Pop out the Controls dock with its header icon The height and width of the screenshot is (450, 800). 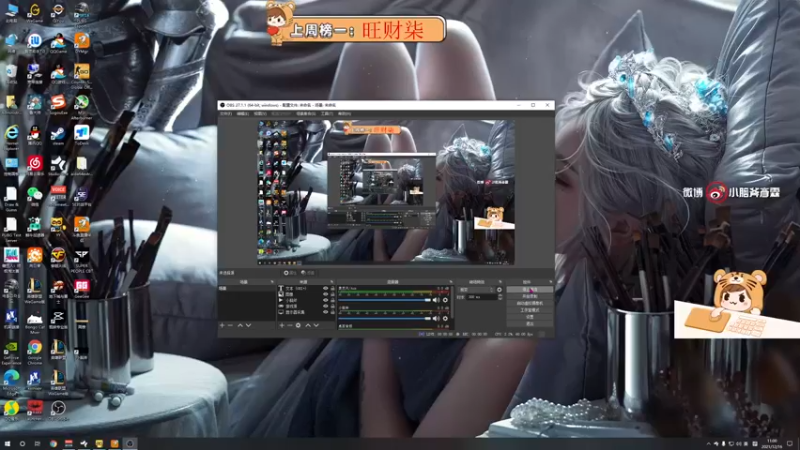coord(551,282)
